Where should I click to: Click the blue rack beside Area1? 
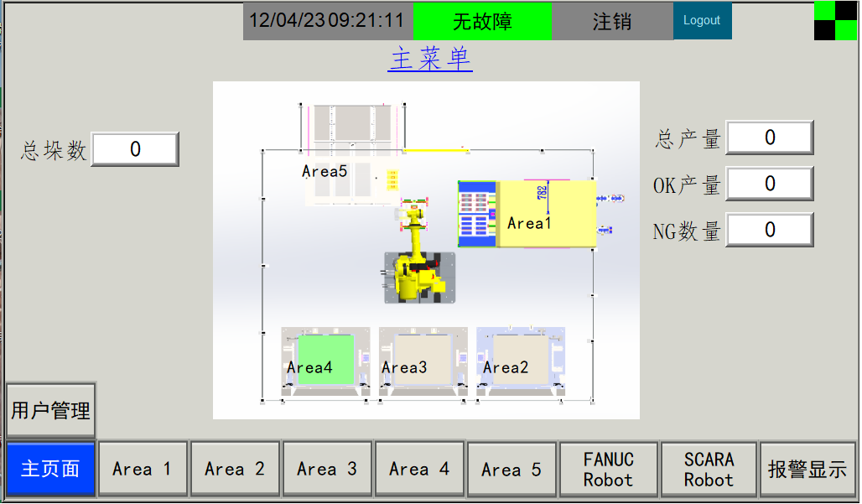[477, 215]
